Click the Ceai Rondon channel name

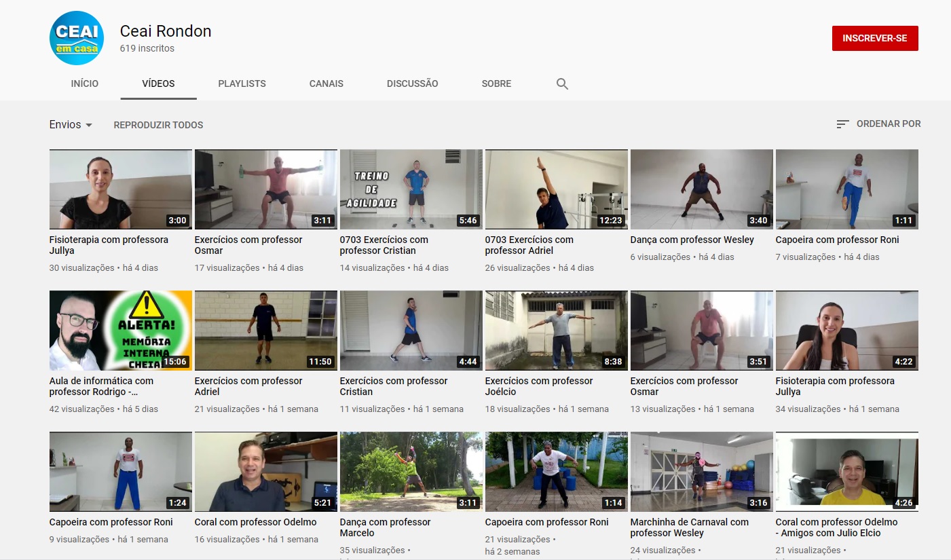click(166, 31)
